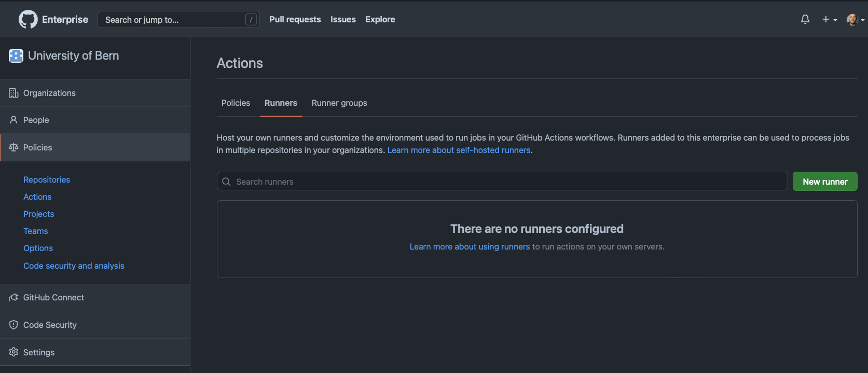Open Learn more about self-hosted runners link
Viewport: 868px width, 373px height.
pyautogui.click(x=459, y=150)
